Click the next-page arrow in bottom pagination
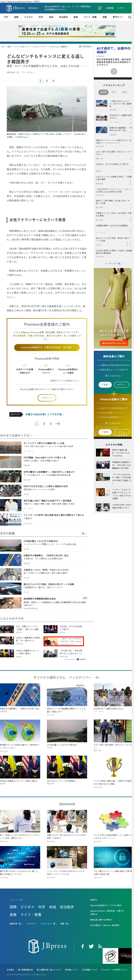This screenshot has height=980, width=134. 58,423
